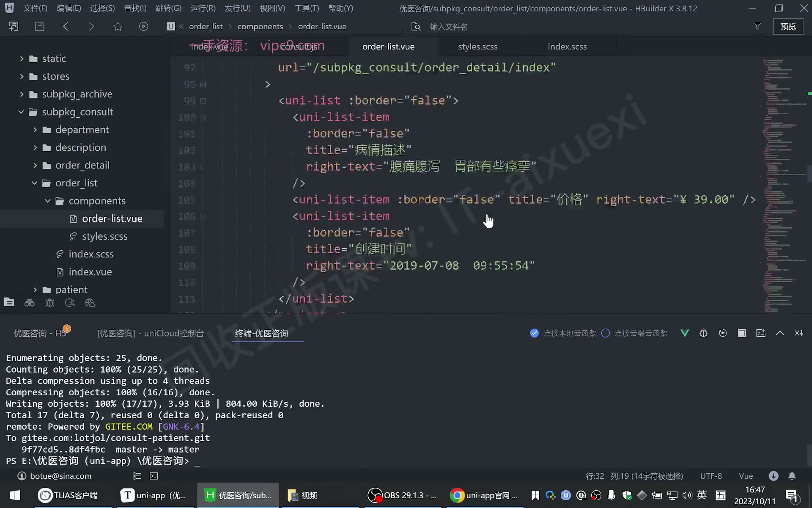Toggle the project sidebar panel icon

[14, 26]
